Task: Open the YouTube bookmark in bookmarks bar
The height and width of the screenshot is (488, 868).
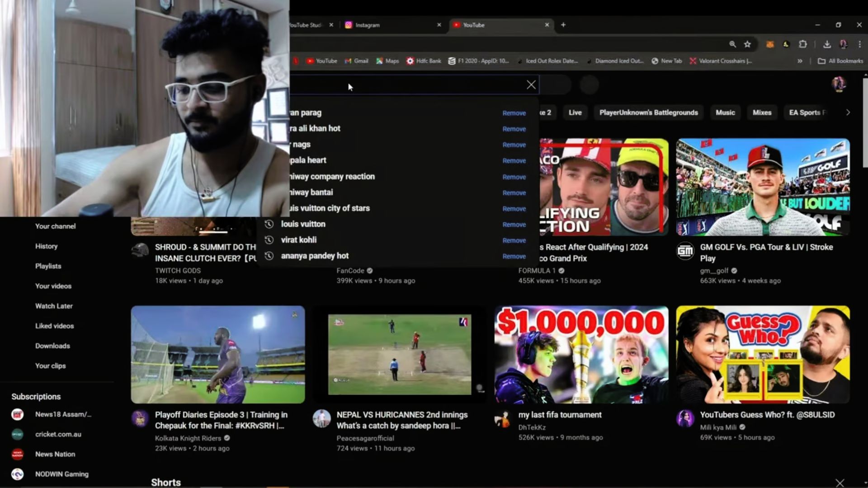Action: click(321, 61)
